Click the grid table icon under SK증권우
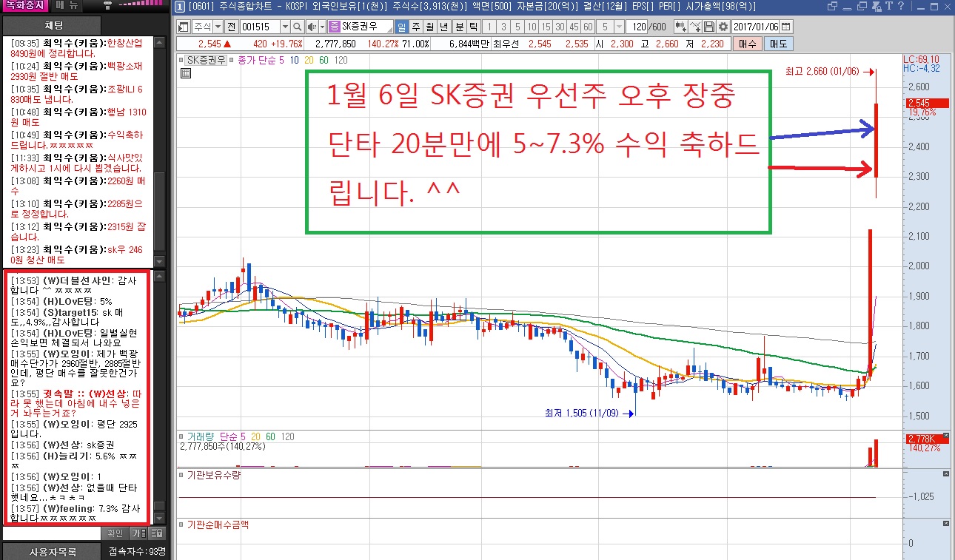This screenshot has width=955, height=560. click(x=184, y=72)
